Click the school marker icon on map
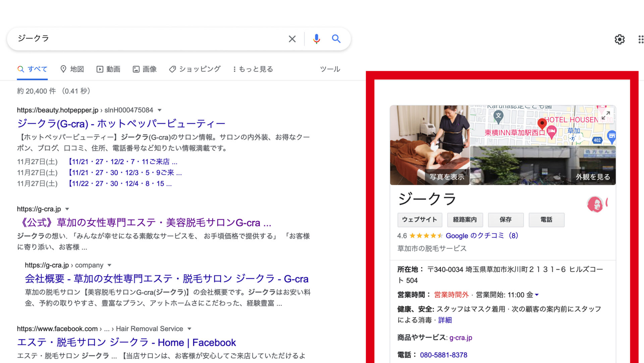The height and width of the screenshot is (363, 644). click(x=498, y=117)
